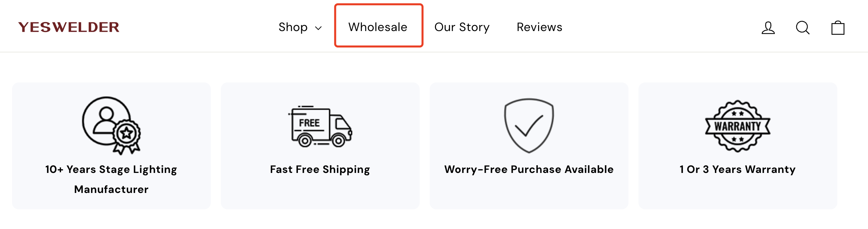Navigate to the Reviews page
868x229 pixels.
pyautogui.click(x=539, y=27)
